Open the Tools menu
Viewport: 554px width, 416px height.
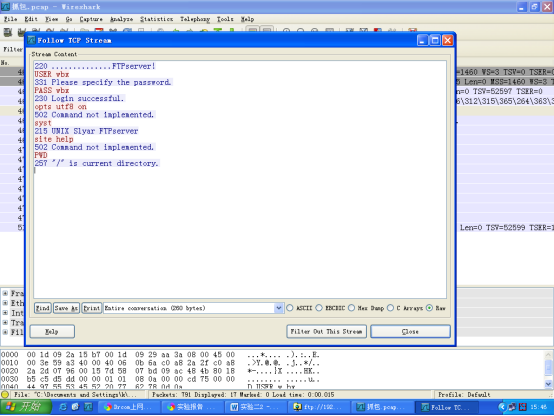coord(225,19)
